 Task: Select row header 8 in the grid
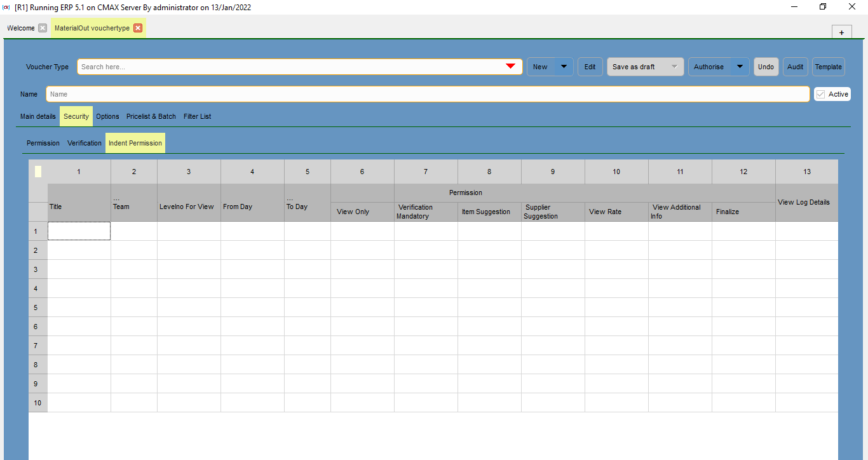(x=38, y=365)
